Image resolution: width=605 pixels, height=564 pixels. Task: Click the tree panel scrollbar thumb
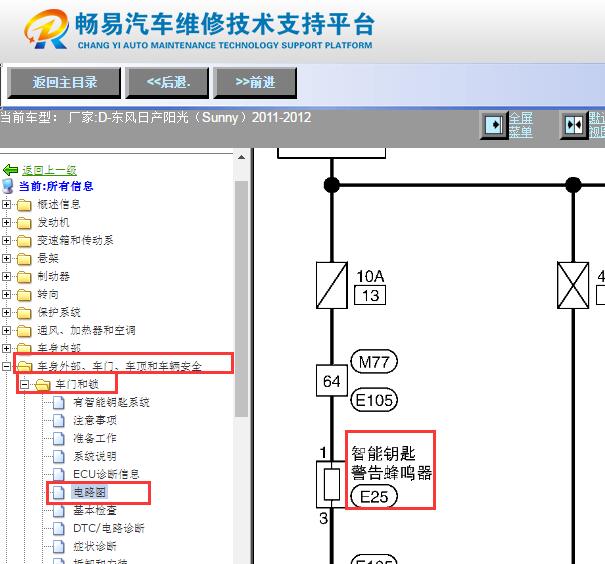click(242, 299)
